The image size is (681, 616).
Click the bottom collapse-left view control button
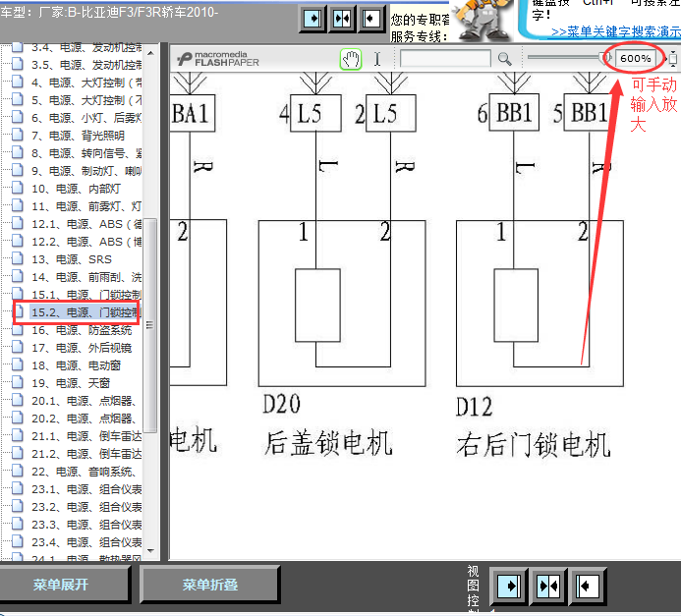coord(589,587)
